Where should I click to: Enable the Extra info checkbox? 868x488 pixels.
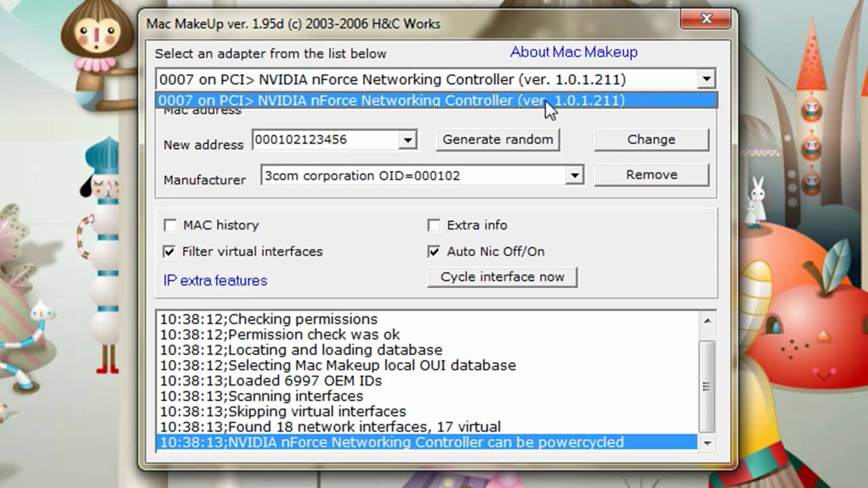pos(434,225)
